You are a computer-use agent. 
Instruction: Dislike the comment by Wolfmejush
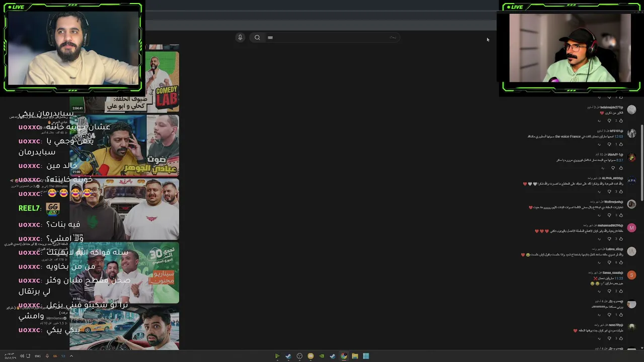609,215
